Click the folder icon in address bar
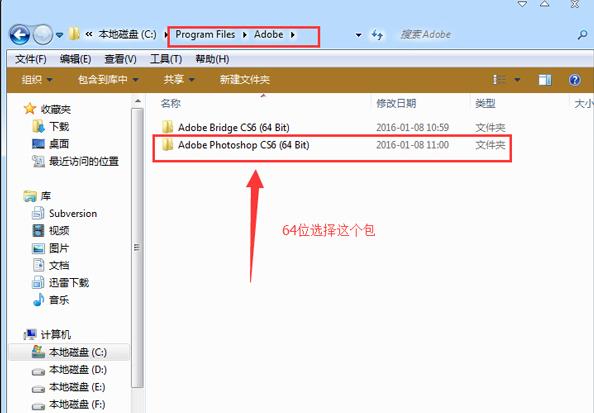This screenshot has width=594, height=413. 74,34
